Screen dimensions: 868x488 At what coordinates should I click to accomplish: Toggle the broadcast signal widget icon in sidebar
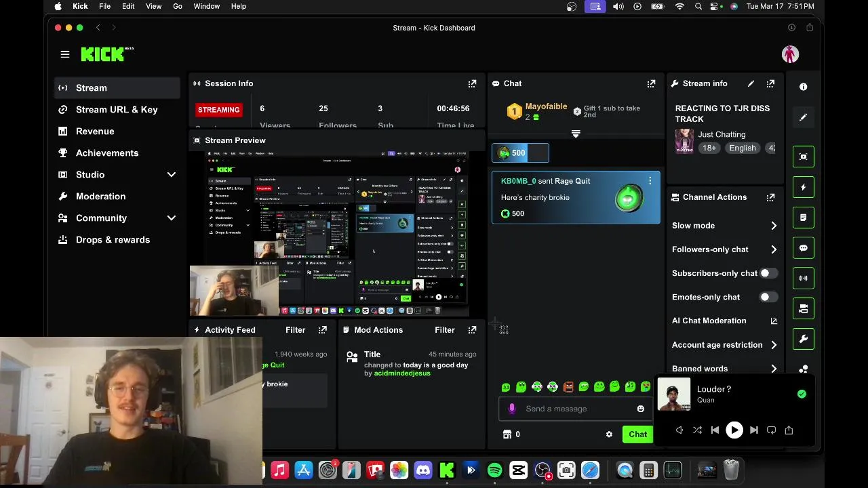coord(803,278)
